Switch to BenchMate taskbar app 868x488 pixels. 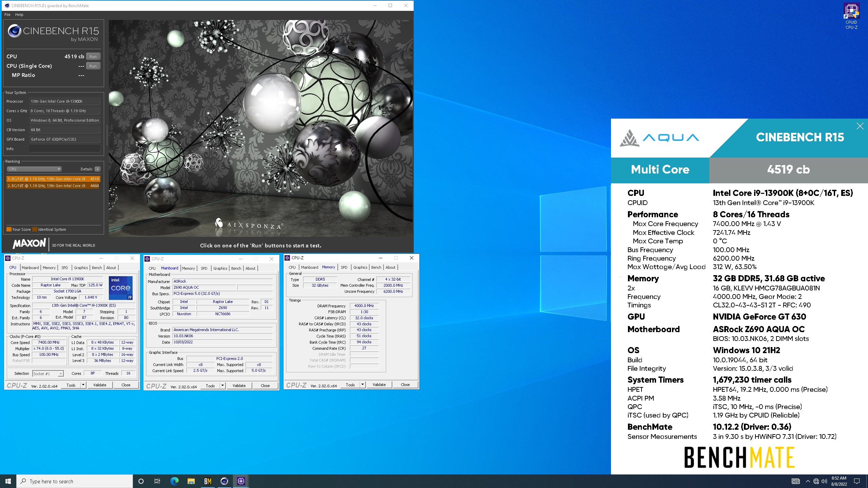click(208, 481)
